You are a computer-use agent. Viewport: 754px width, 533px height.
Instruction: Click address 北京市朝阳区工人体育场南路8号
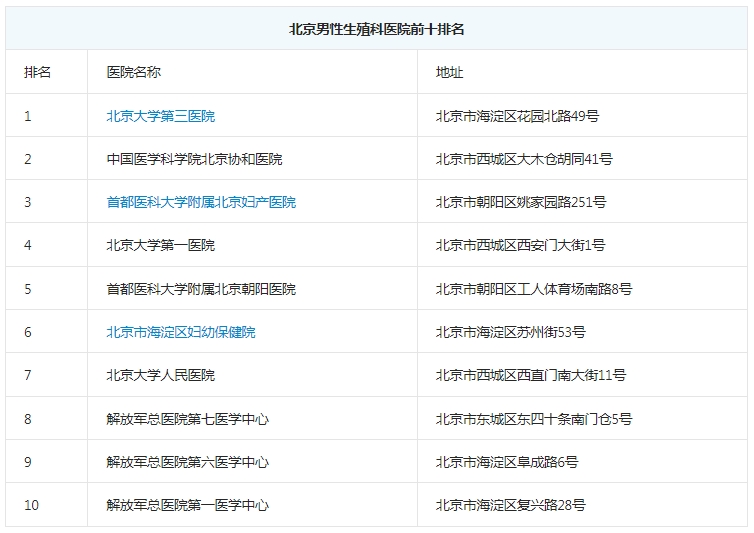pyautogui.click(x=534, y=289)
